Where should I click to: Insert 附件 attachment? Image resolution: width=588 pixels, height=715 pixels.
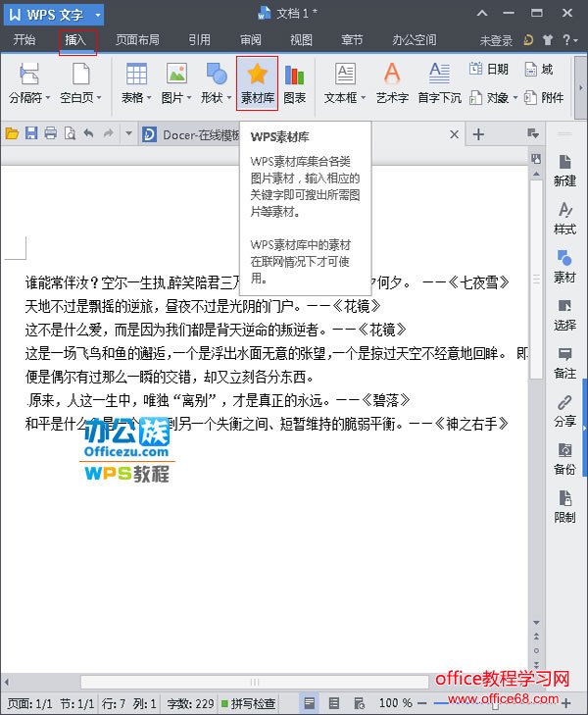pos(544,97)
